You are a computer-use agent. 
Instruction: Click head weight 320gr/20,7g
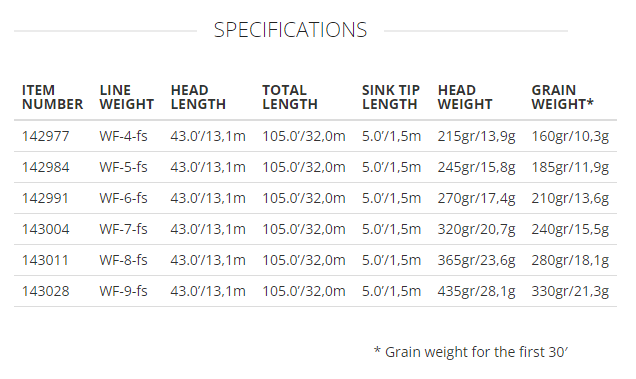[x=476, y=229]
